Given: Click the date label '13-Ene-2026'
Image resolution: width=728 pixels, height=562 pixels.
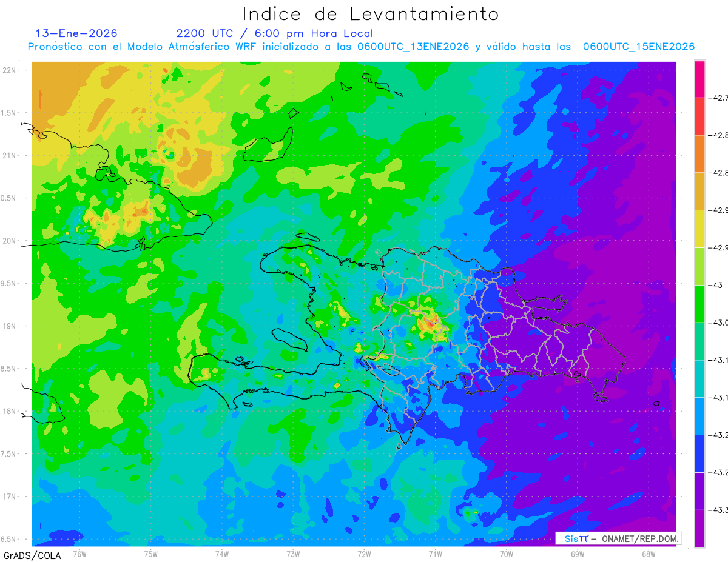Looking at the screenshot, I should click(x=76, y=33).
